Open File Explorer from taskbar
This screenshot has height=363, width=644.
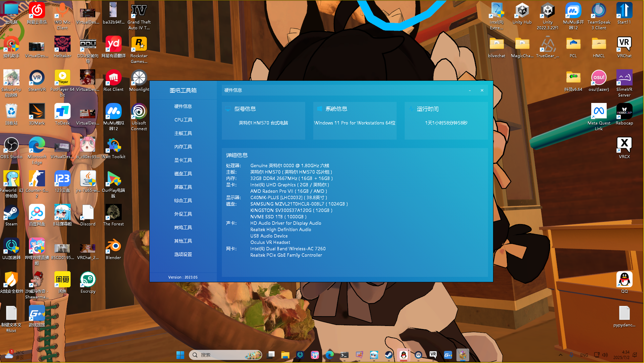[x=285, y=355]
